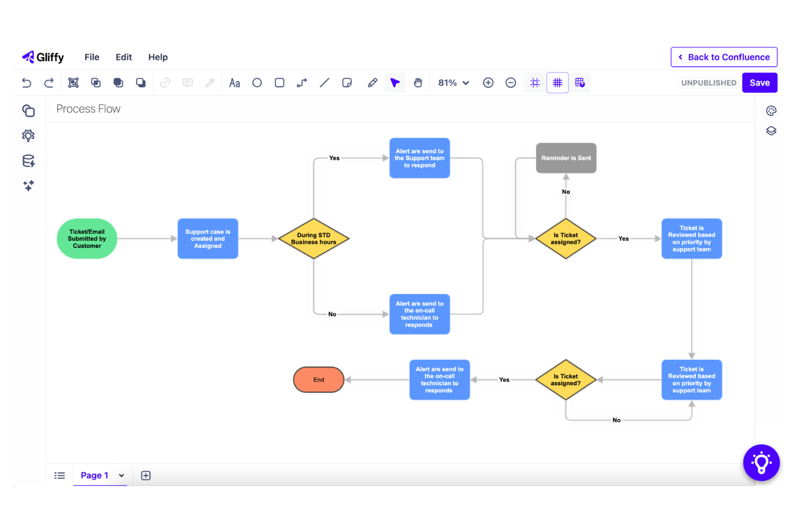This screenshot has width=798, height=532.
Task: Open the Shapes library in the left sidebar
Action: click(28, 110)
